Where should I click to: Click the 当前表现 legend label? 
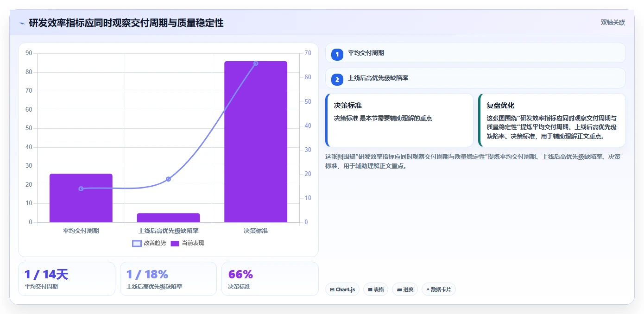tap(193, 243)
